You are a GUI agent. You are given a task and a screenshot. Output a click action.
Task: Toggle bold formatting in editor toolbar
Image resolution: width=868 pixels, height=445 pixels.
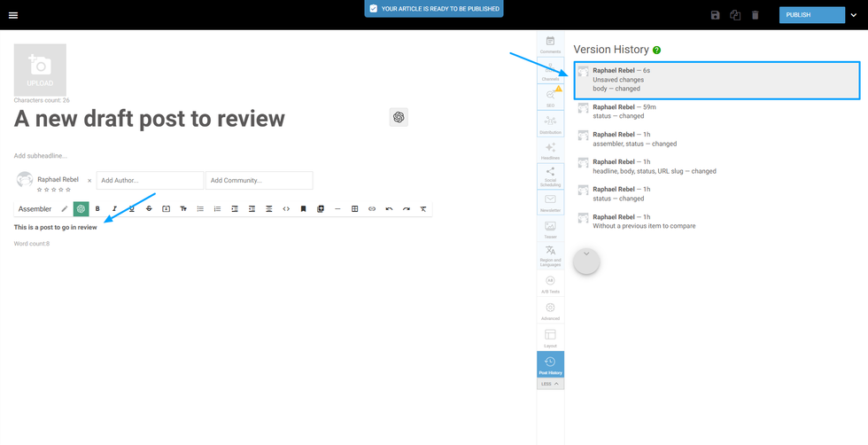pos(97,209)
